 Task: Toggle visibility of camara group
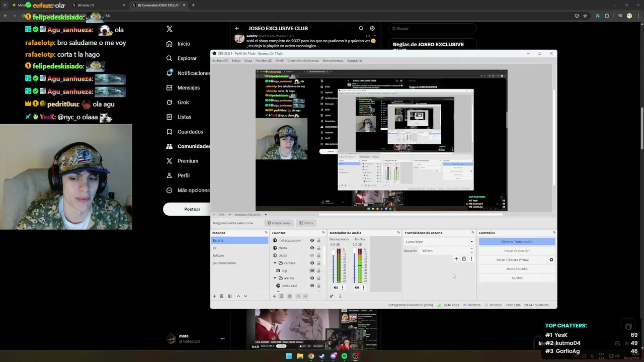(312, 263)
